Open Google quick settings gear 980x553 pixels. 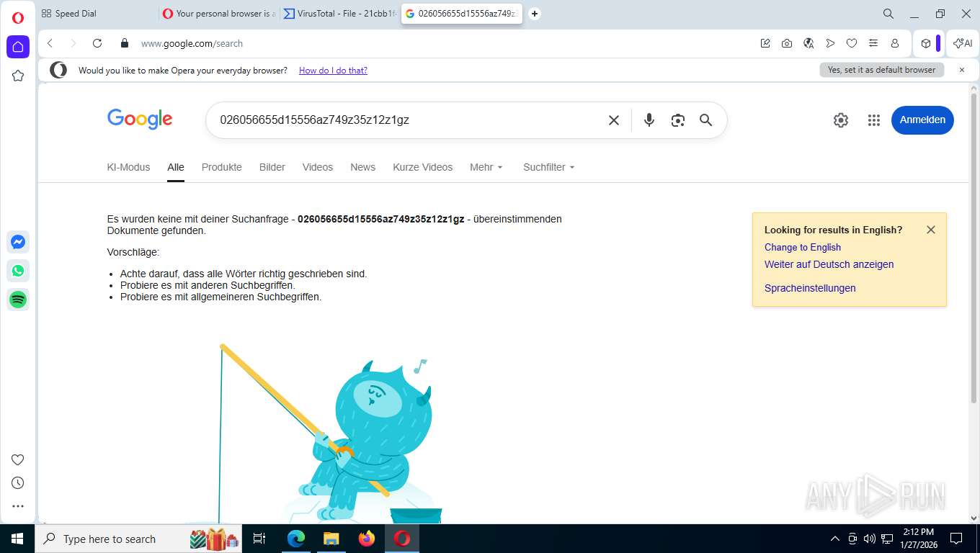click(x=841, y=120)
